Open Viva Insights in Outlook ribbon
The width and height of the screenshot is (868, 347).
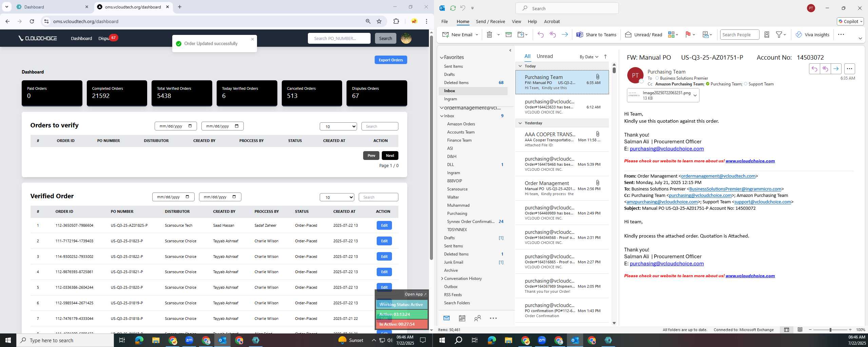tap(812, 35)
